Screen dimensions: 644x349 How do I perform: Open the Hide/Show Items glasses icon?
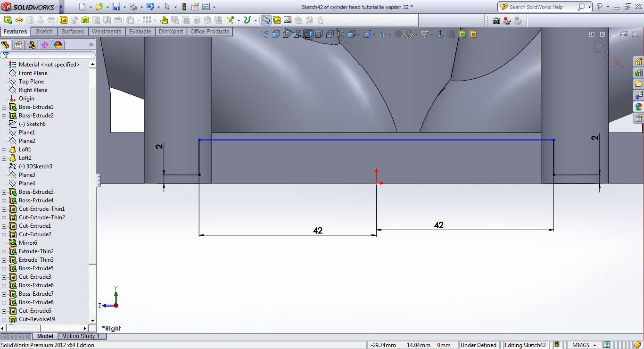click(x=382, y=34)
